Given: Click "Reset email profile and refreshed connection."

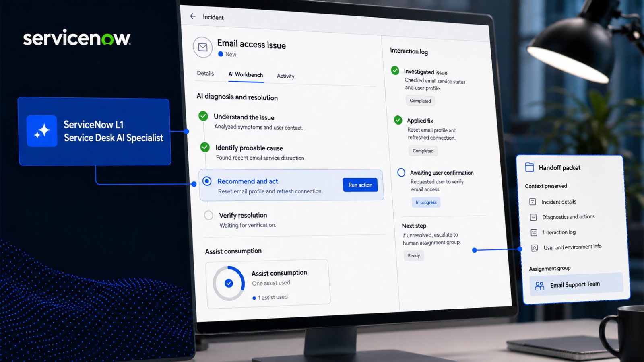Looking at the screenshot, I should (x=432, y=134).
